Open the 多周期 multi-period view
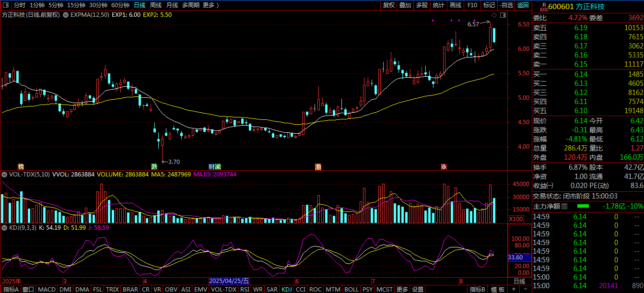Viewport: 644px width, 293px height. click(191, 5)
